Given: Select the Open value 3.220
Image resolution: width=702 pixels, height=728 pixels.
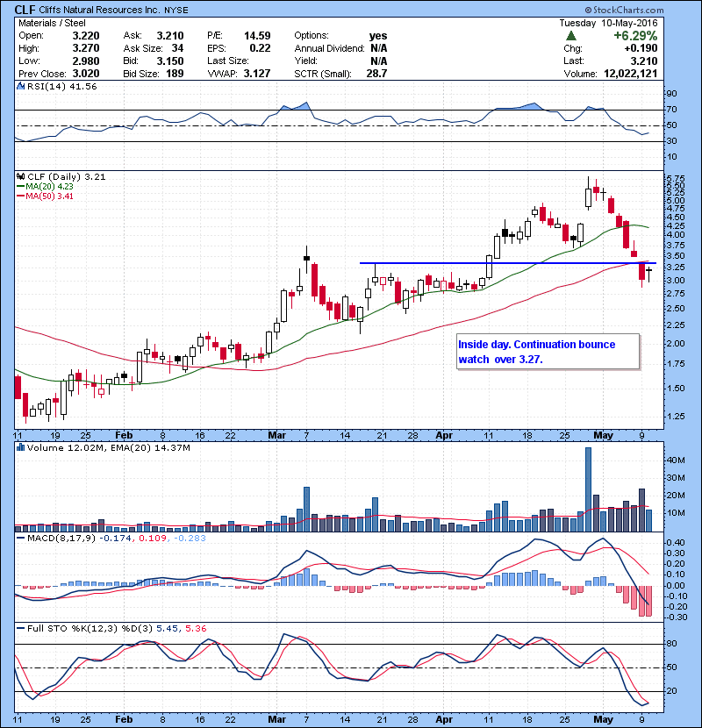Looking at the screenshot, I should pos(86,36).
